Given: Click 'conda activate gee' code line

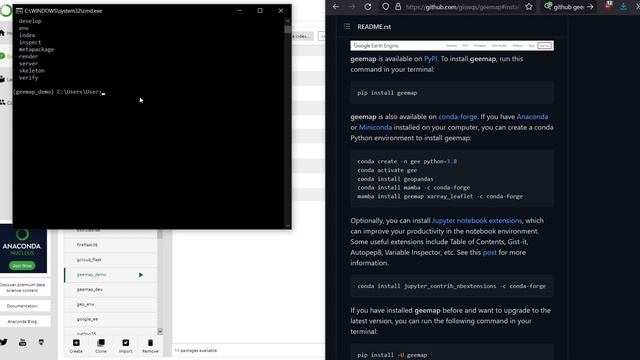Looking at the screenshot, I should [x=387, y=170].
